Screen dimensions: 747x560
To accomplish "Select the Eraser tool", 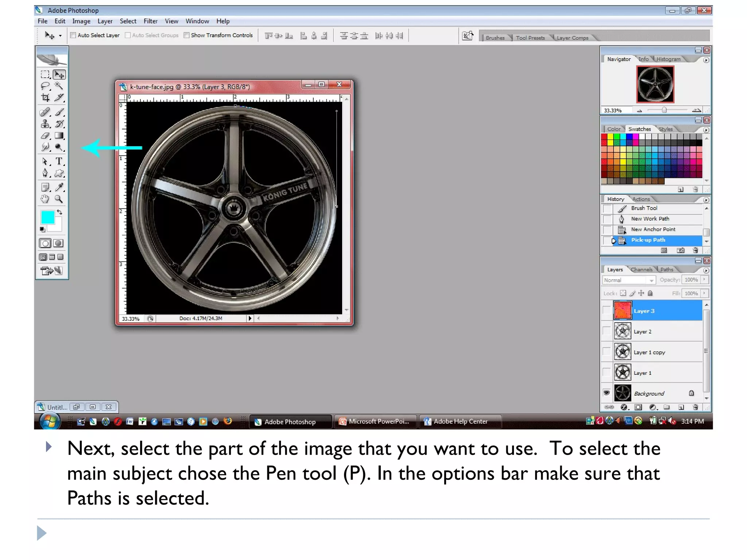I will [x=45, y=136].
